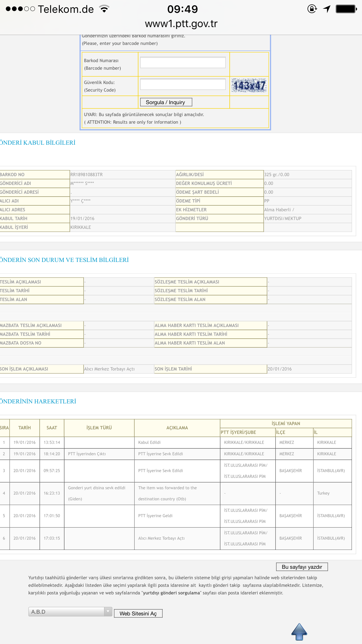Select time 16:23:13 in movements table
Screen dimensions: 362x644
(52, 493)
